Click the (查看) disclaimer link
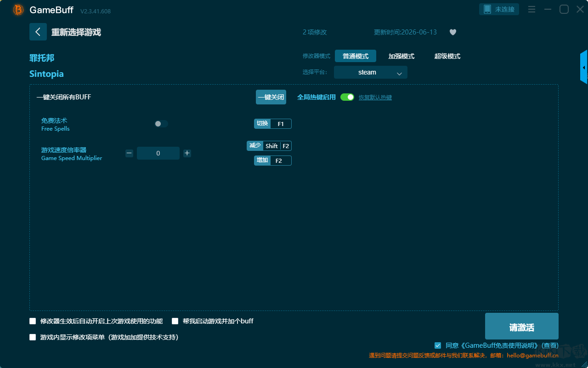The height and width of the screenshot is (368, 588). pos(549,345)
